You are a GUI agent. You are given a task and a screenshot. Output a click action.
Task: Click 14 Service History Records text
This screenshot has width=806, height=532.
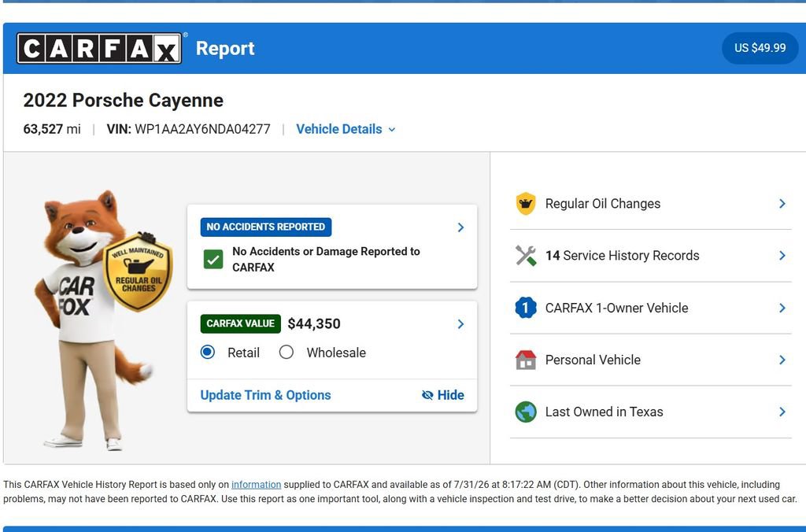[x=622, y=256]
